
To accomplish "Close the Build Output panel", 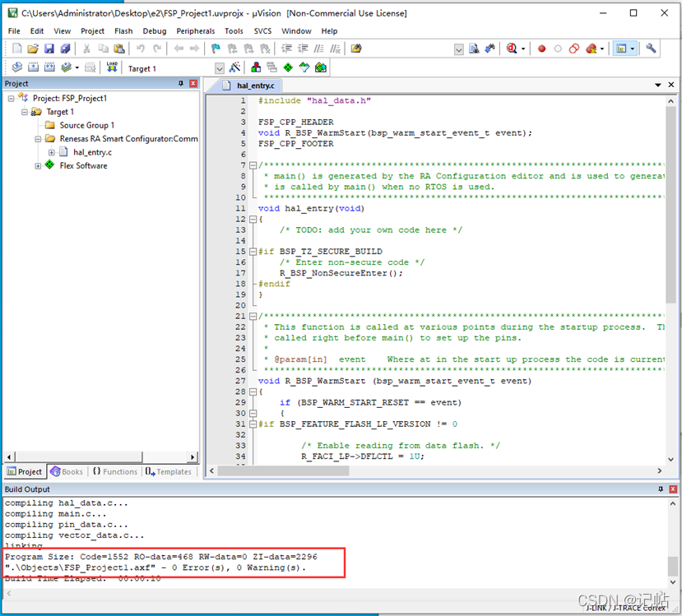I will click(673, 489).
